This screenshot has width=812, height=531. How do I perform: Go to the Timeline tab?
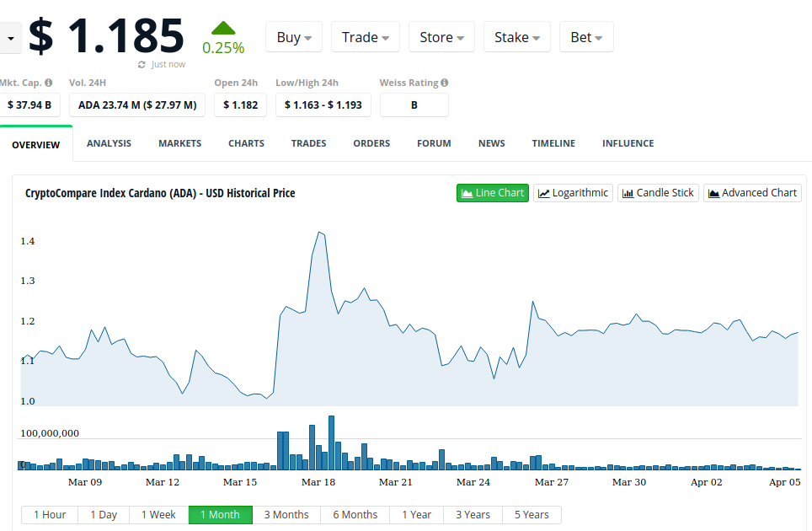tap(553, 143)
